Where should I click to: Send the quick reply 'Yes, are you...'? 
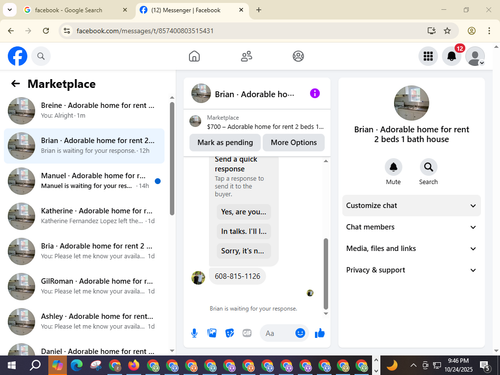(x=244, y=212)
